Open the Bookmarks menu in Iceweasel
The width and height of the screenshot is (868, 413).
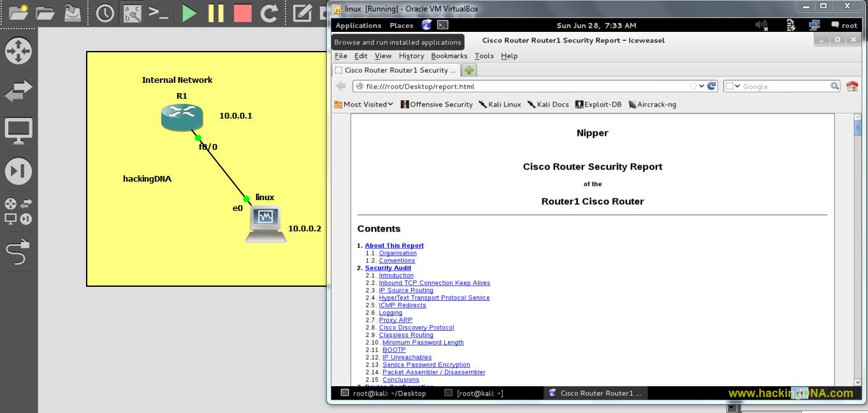pyautogui.click(x=449, y=56)
